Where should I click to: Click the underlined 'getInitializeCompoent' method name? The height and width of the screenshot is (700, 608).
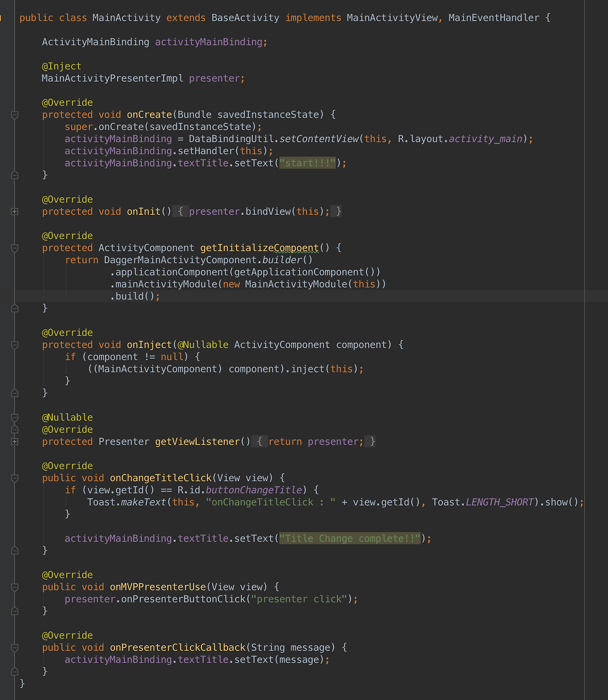pyautogui.click(x=259, y=248)
